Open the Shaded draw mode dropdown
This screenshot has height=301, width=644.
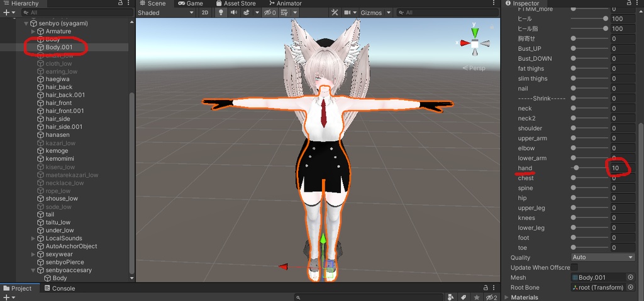coord(165,13)
